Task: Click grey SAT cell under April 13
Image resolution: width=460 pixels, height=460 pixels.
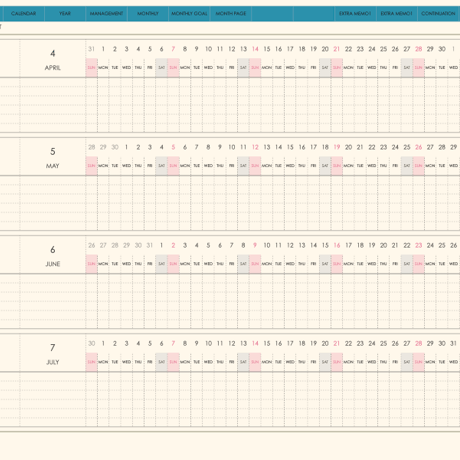Action: 243,68
